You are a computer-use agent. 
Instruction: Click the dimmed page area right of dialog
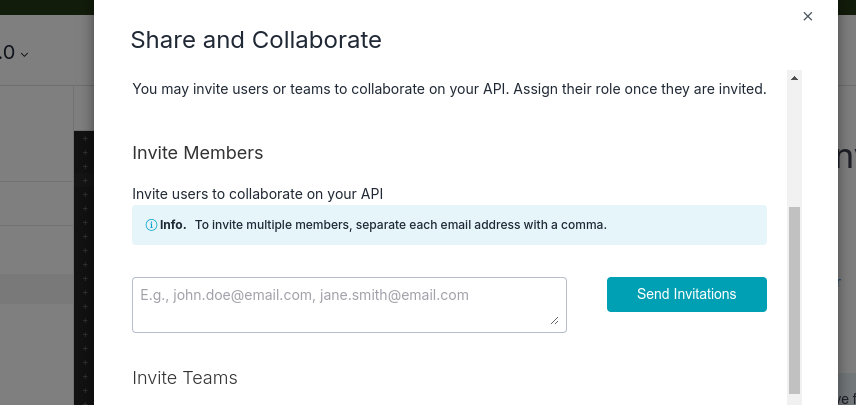pyautogui.click(x=846, y=250)
